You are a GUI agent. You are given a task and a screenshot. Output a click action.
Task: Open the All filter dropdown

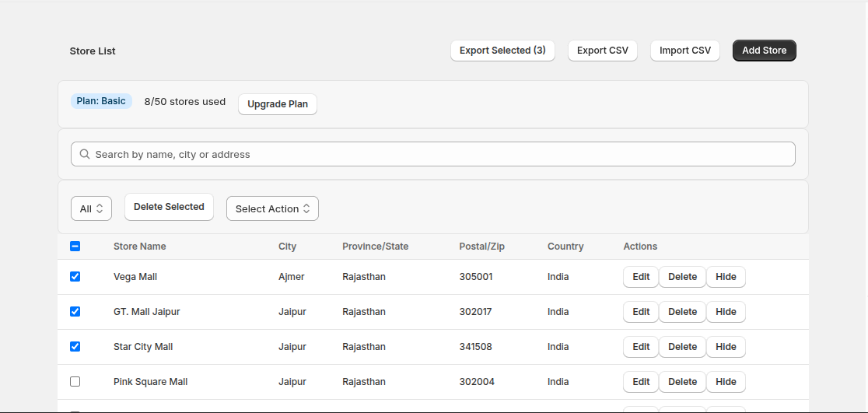point(91,208)
